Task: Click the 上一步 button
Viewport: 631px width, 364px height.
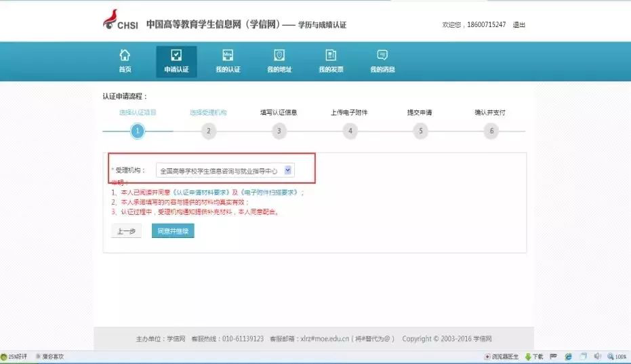Action: pos(126,231)
